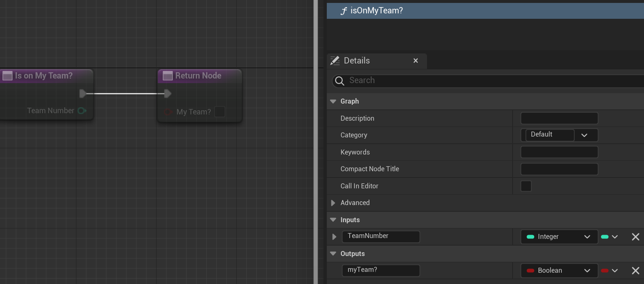The height and width of the screenshot is (284, 644).
Task: Click the function icon beside isOnMyTeam?
Action: click(343, 11)
